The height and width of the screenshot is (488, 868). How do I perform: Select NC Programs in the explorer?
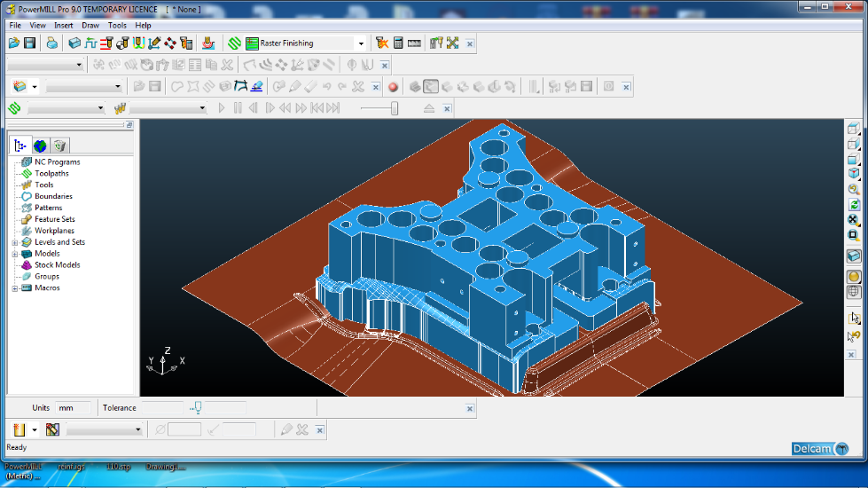coord(57,162)
